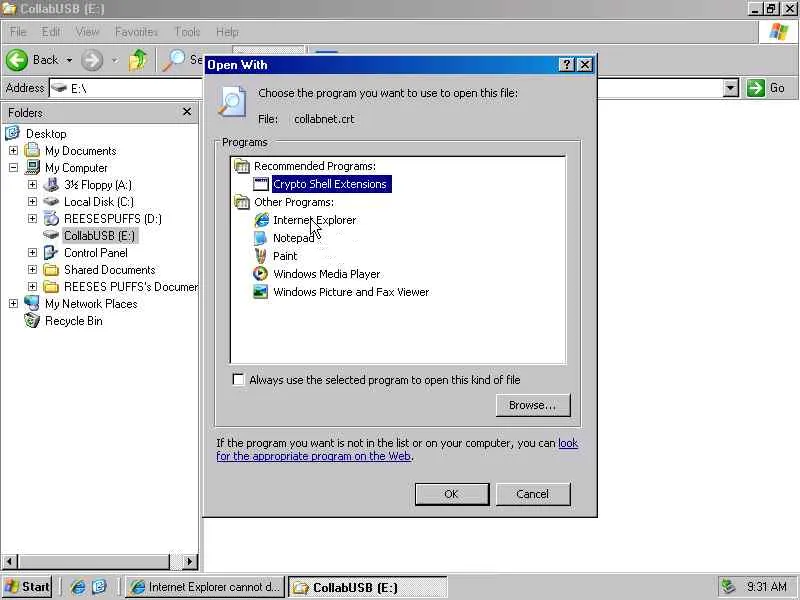Image resolution: width=800 pixels, height=600 pixels.
Task: Enable Always use the selected program checkbox
Action: 238,380
